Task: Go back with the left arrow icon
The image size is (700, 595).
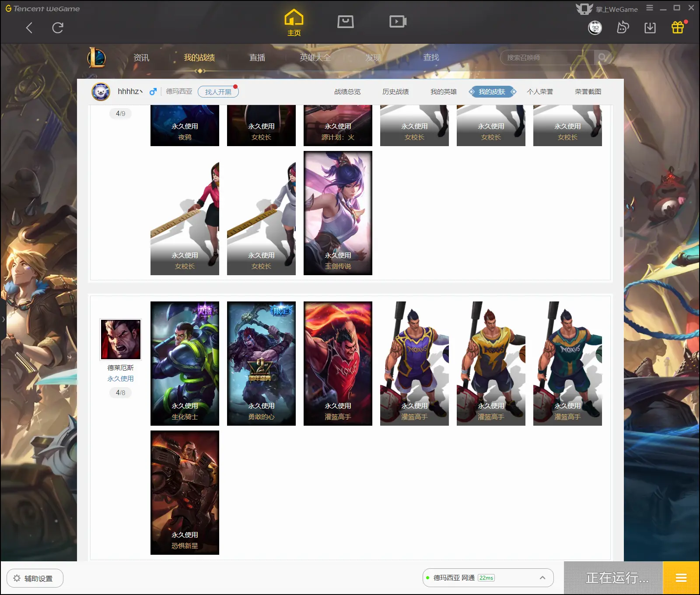Action: (29, 28)
